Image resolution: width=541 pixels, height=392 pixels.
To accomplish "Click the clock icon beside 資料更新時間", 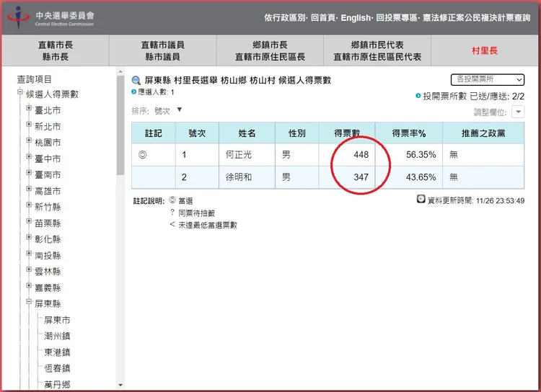I will 421,200.
